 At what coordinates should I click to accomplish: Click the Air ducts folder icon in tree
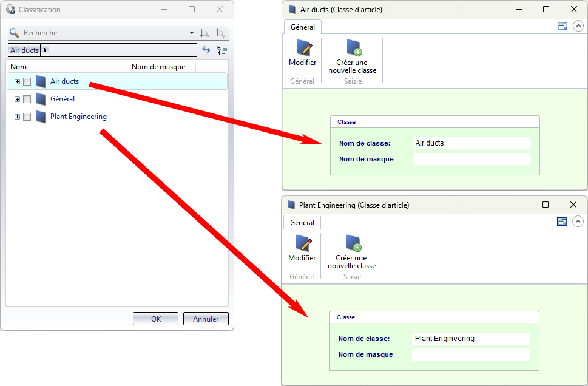(41, 81)
